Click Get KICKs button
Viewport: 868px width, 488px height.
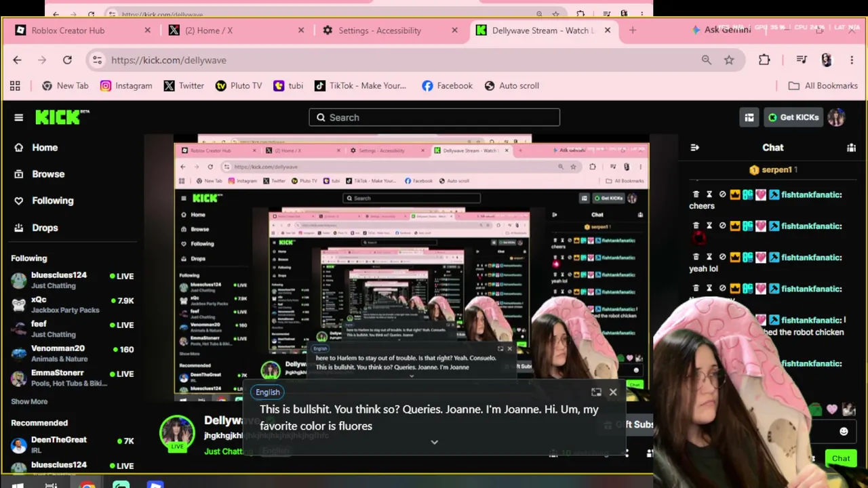pos(793,117)
